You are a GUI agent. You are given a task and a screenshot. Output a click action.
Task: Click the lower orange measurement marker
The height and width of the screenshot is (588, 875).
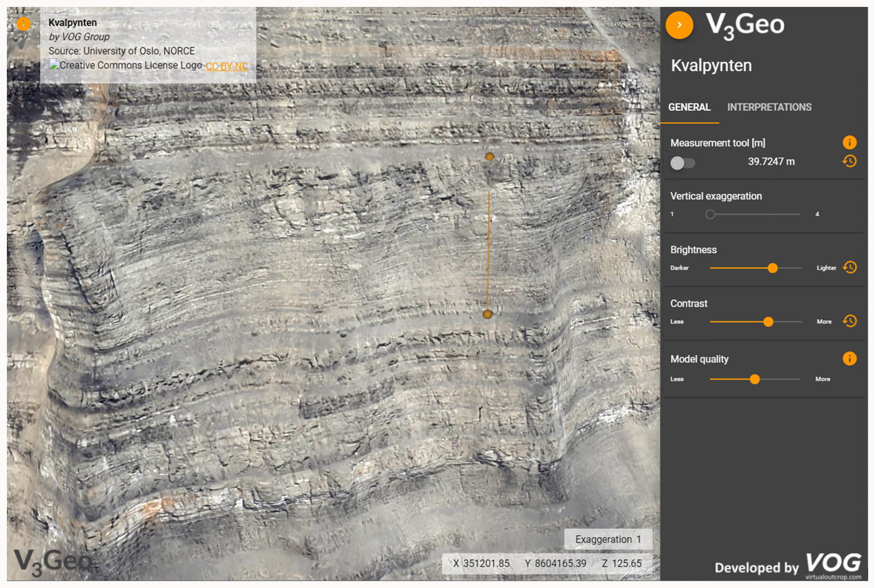click(x=487, y=314)
